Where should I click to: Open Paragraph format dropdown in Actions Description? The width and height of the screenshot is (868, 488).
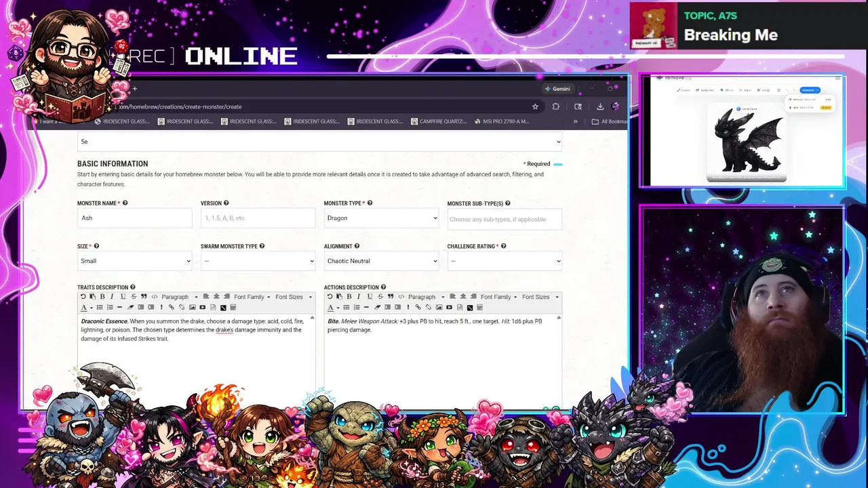point(427,297)
